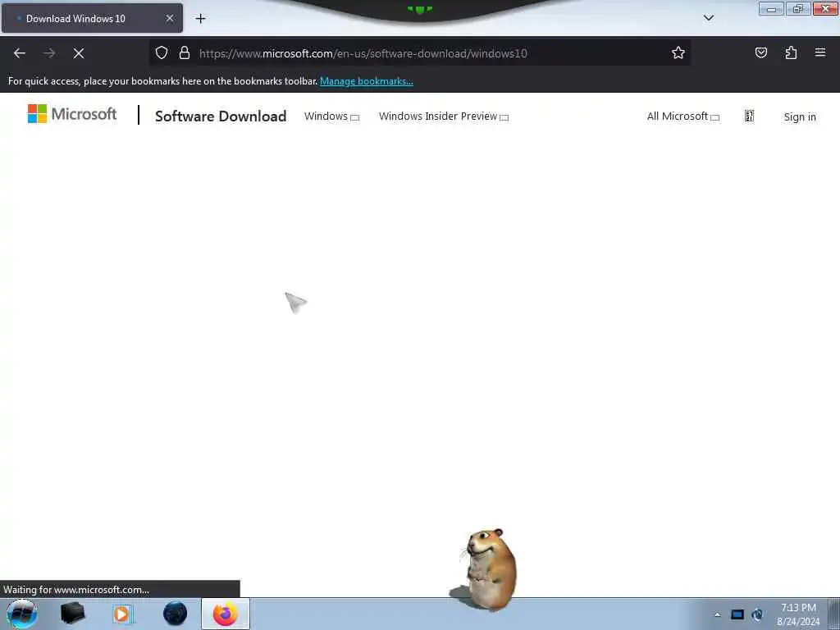Open the black box taskbar app

coord(73,614)
